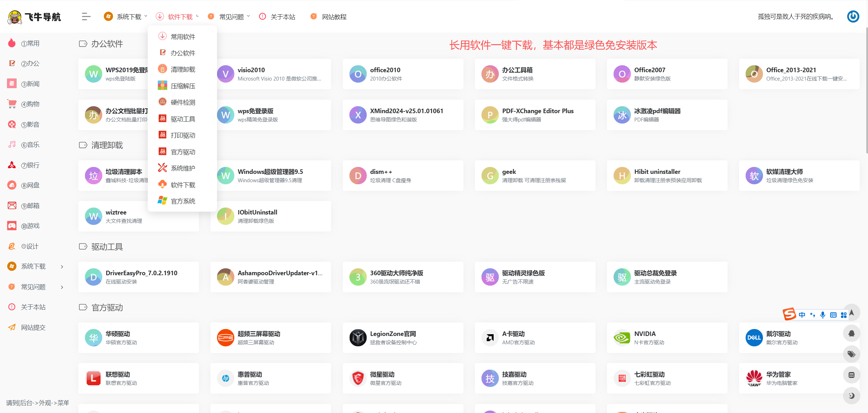Click the Dell logo on 戴尔驱动
Viewport: 868px width, 413px height.
point(754,338)
